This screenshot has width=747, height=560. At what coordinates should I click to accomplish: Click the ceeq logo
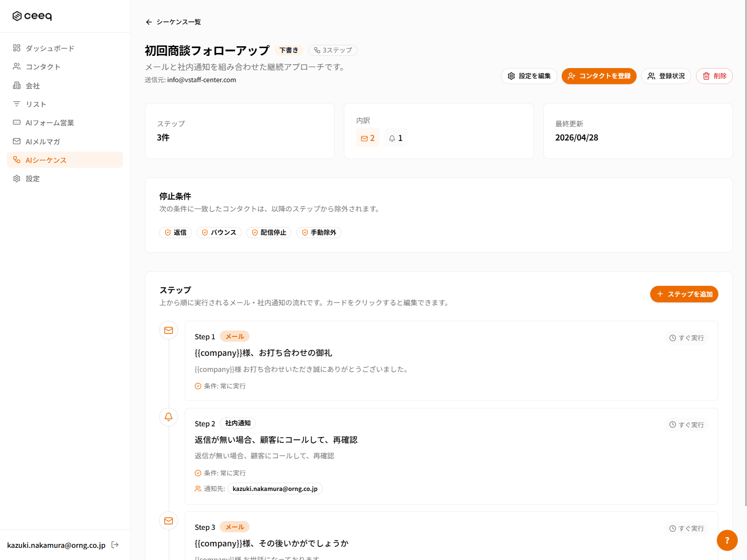point(32,16)
